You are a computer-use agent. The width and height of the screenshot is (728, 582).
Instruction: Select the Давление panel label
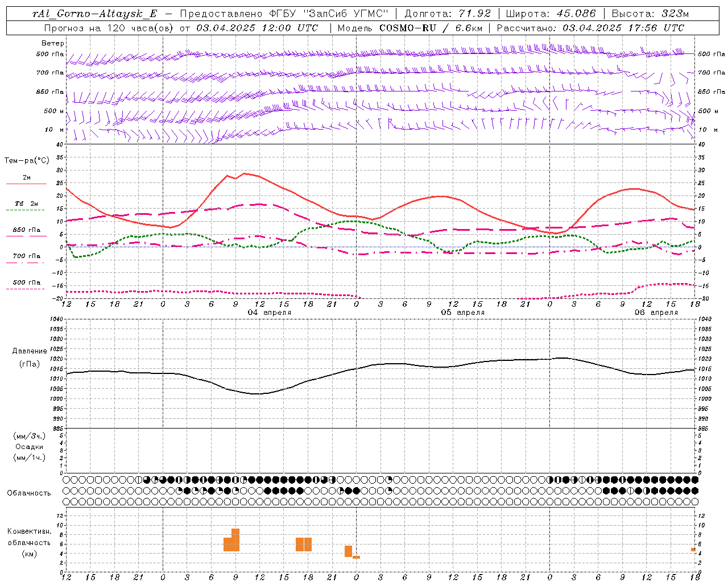click(x=30, y=351)
